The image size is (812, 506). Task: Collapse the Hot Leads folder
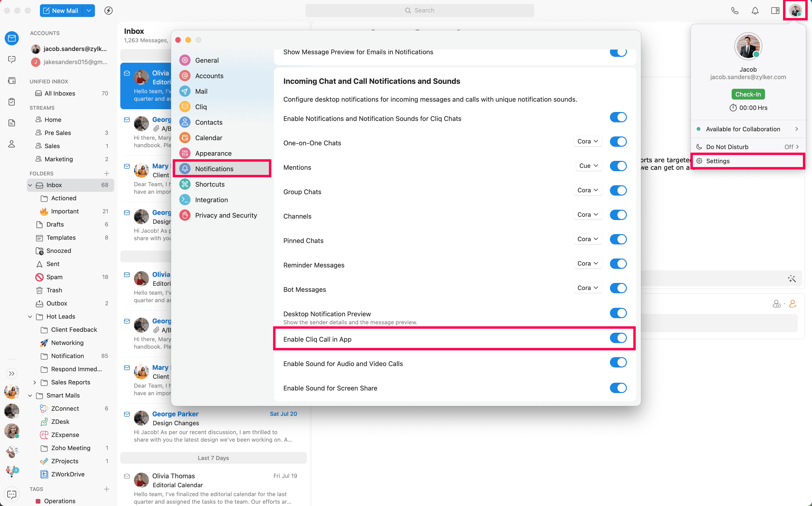30,317
